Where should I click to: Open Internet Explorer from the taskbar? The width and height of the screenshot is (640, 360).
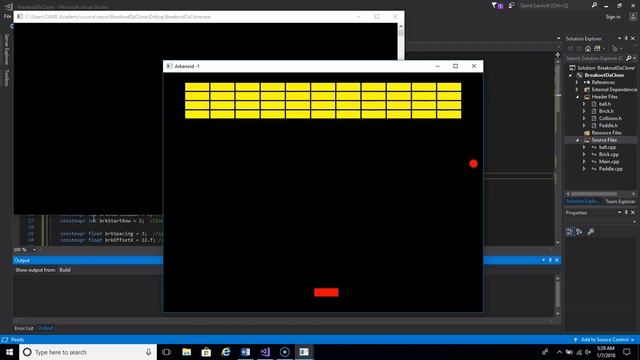point(226,352)
